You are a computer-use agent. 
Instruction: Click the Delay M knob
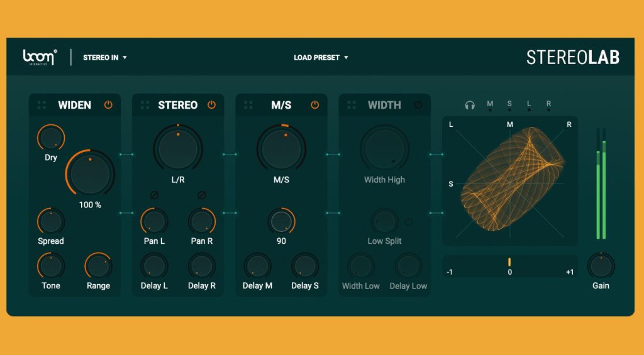[257, 266]
